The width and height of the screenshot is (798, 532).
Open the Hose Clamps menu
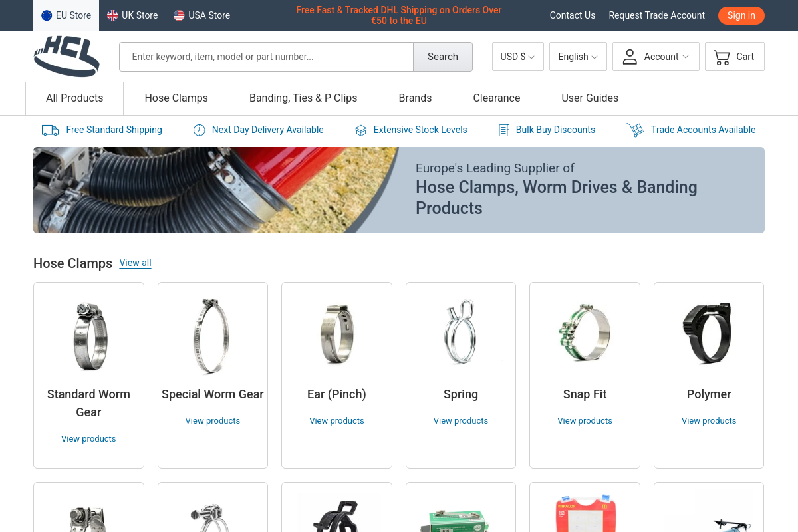click(x=176, y=98)
